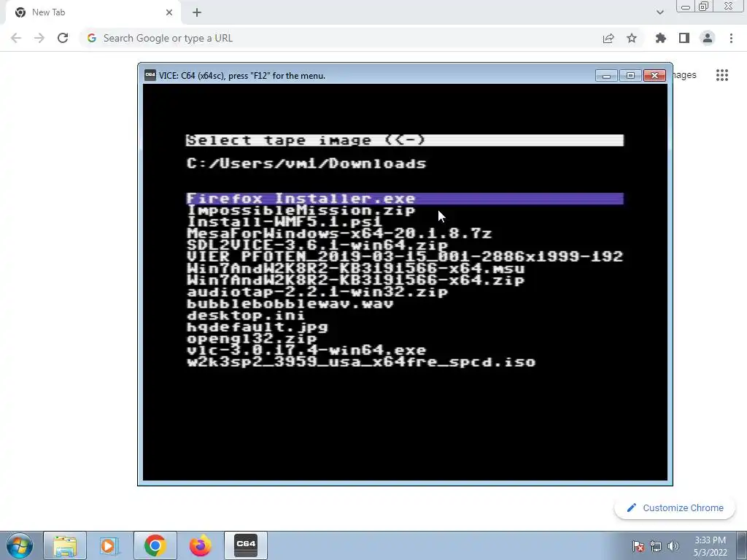Click the C:/Users/vmi/Downloads path
The width and height of the screenshot is (747, 560).
tap(306, 163)
